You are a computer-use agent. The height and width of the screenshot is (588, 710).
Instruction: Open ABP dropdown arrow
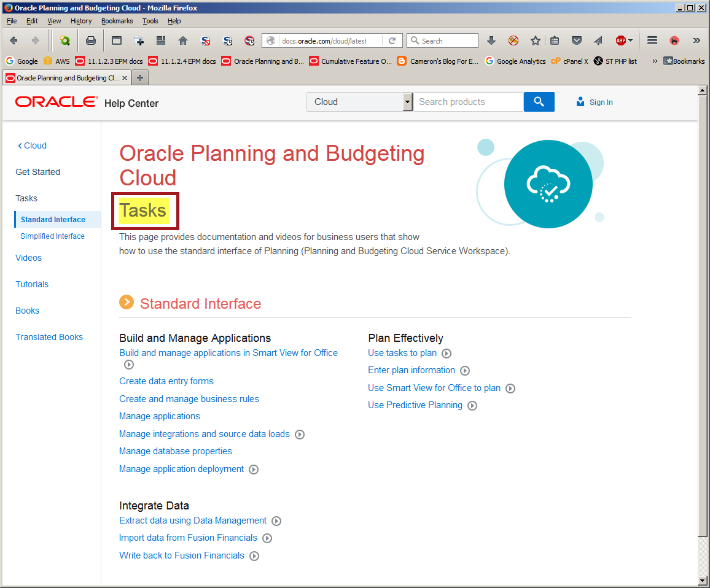tap(630, 41)
